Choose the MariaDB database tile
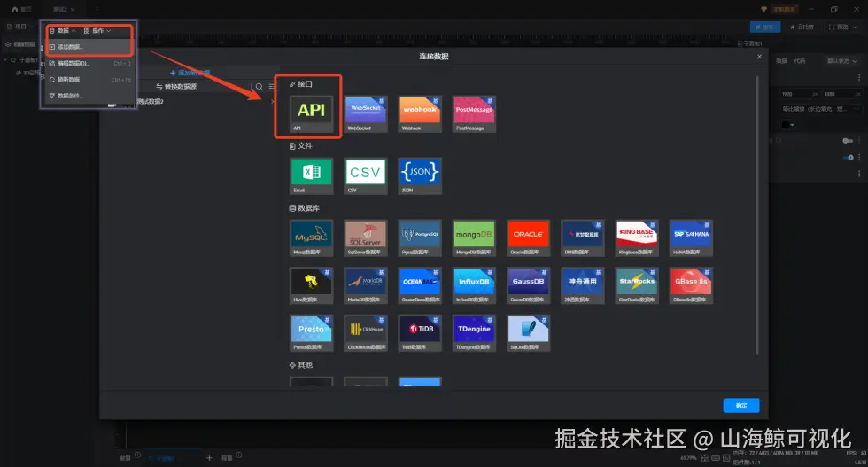This screenshot has height=467, width=868. pyautogui.click(x=366, y=286)
